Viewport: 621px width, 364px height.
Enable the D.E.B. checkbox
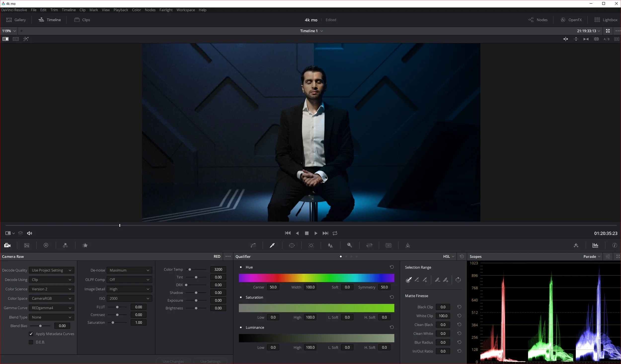click(x=31, y=342)
